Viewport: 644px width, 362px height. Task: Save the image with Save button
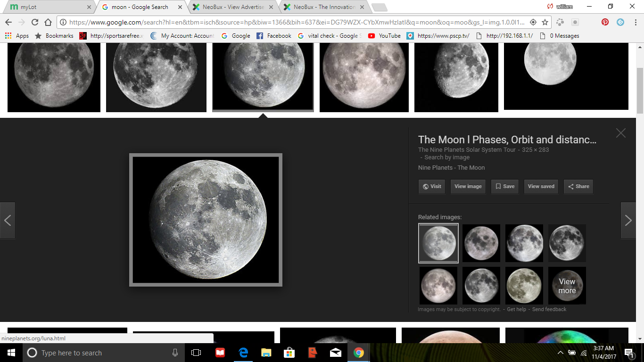[x=505, y=186]
